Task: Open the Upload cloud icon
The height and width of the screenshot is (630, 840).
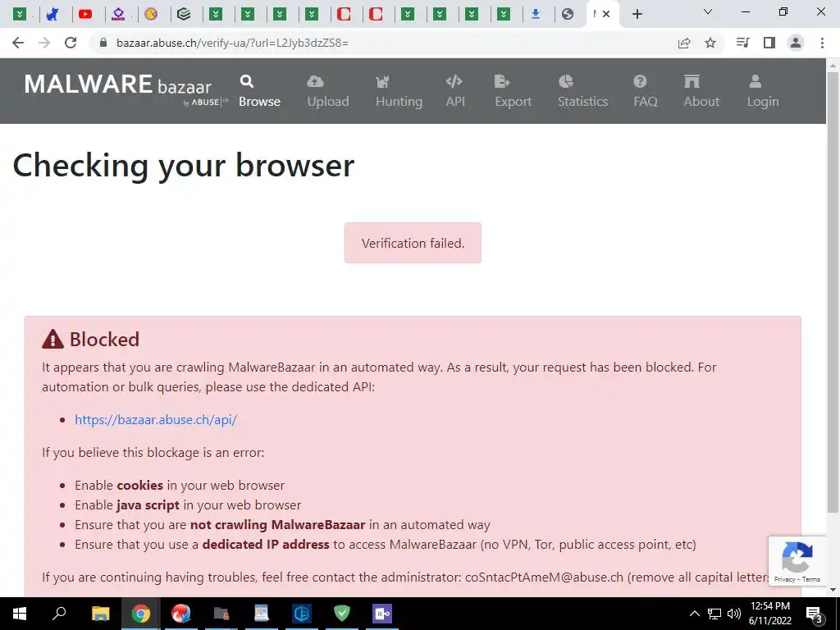Action: click(315, 81)
